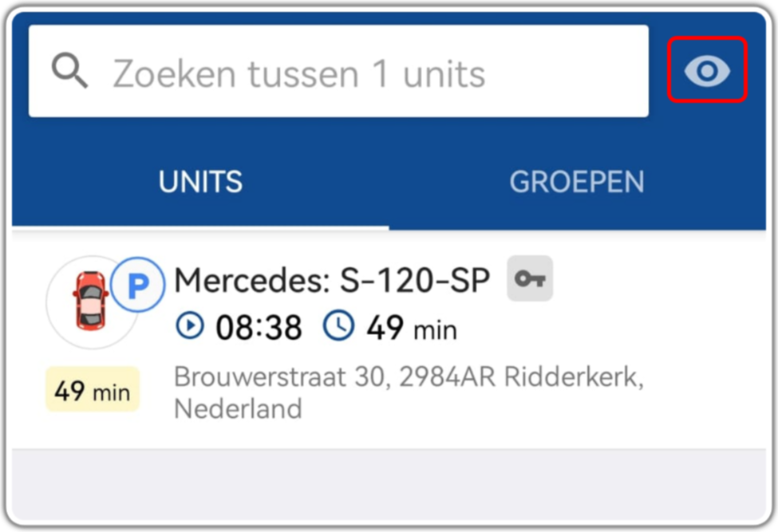Click the yellow 49 min badge
This screenshot has width=778, height=532.
(x=93, y=390)
